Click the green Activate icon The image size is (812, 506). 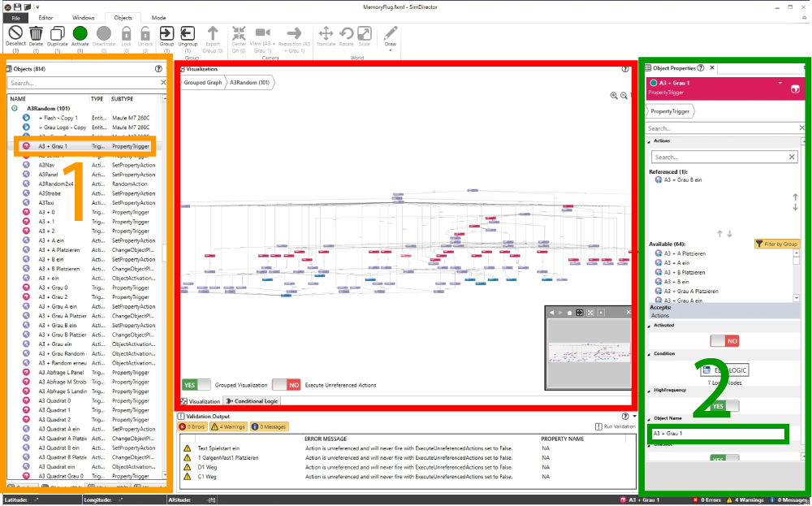point(80,33)
